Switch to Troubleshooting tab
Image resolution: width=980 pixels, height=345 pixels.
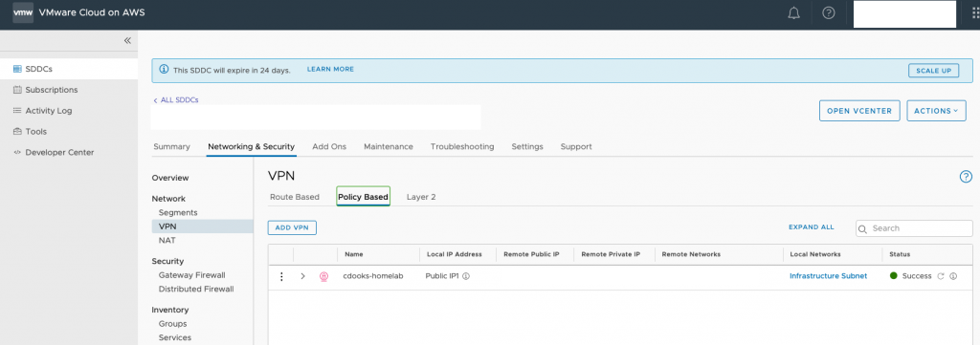(462, 146)
